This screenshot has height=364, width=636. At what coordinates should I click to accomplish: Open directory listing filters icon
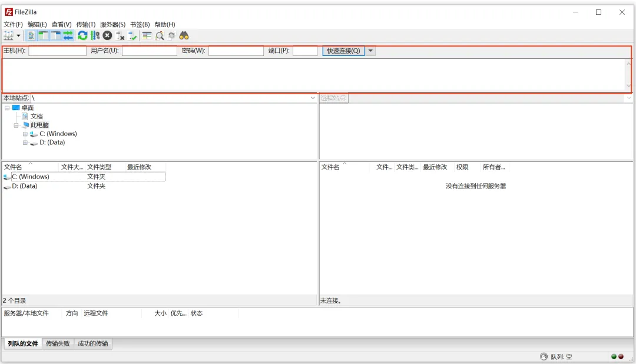pyautogui.click(x=147, y=36)
